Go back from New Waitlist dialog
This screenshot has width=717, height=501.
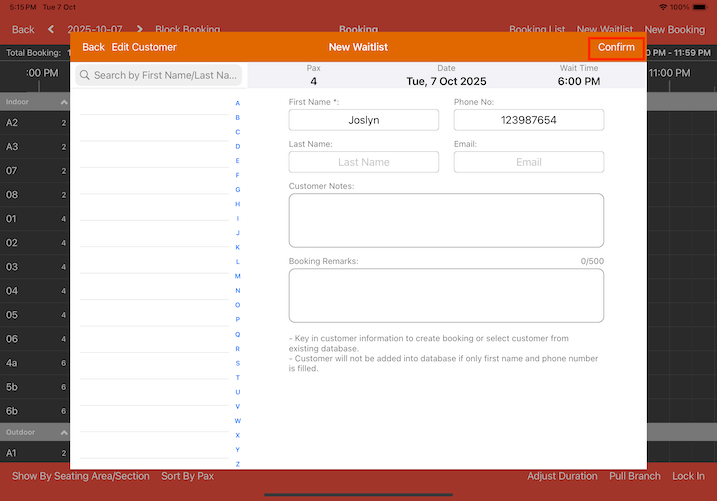pos(93,47)
